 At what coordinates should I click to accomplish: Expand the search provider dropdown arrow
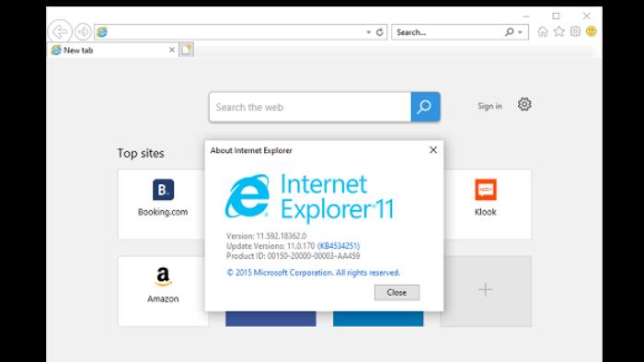click(521, 32)
